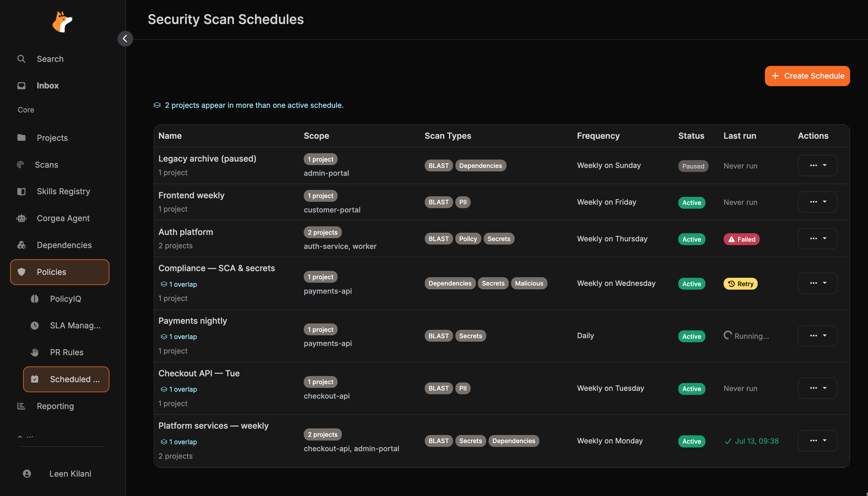The width and height of the screenshot is (868, 496).
Task: Click overlap layers icon under Checkout API — Tue
Action: pyautogui.click(x=164, y=389)
